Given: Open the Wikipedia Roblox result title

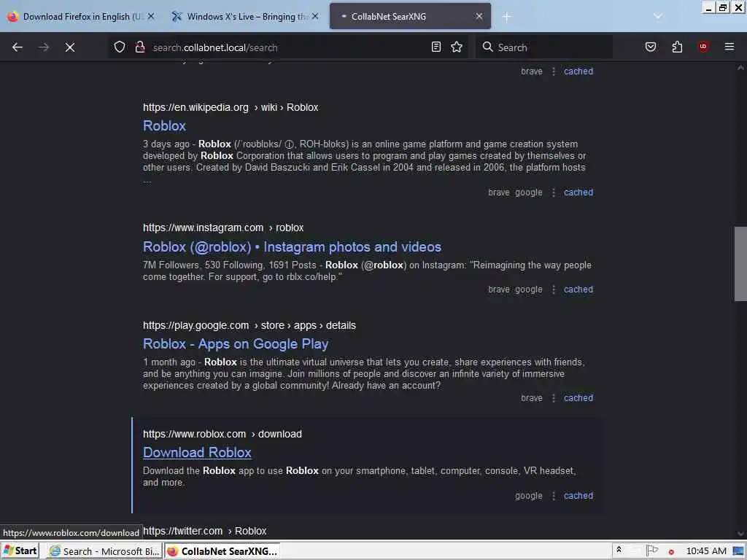Looking at the screenshot, I should click(x=164, y=125).
